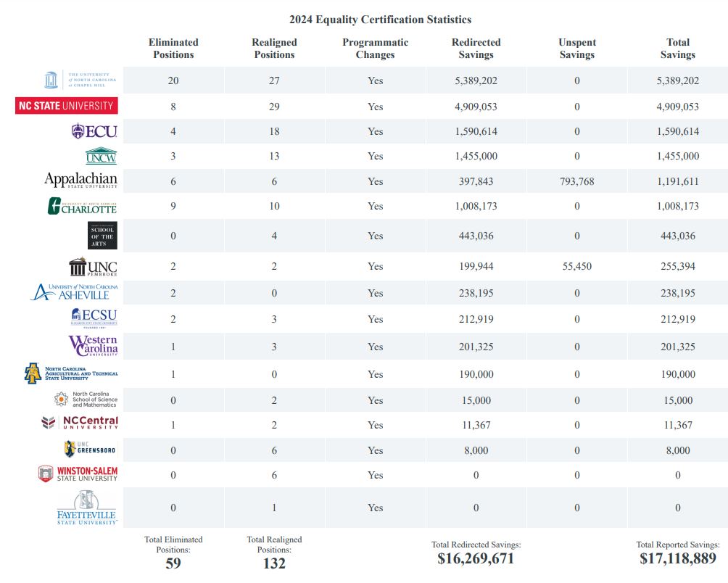
Task: Click the School of the Arts logo
Action: (x=103, y=236)
